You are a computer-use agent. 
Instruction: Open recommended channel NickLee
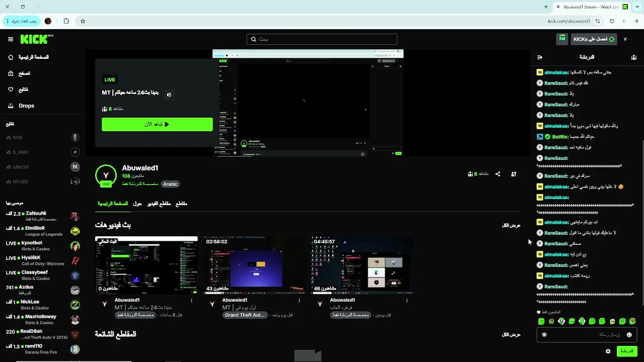pos(43,305)
